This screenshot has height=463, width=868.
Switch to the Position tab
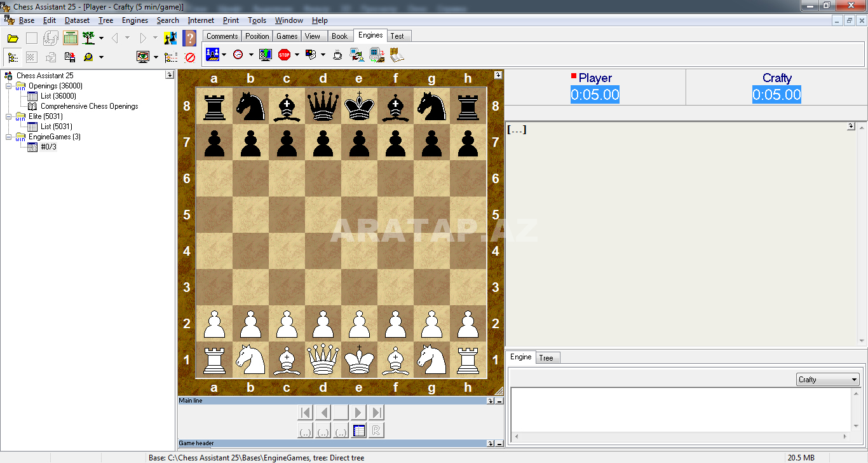point(257,36)
